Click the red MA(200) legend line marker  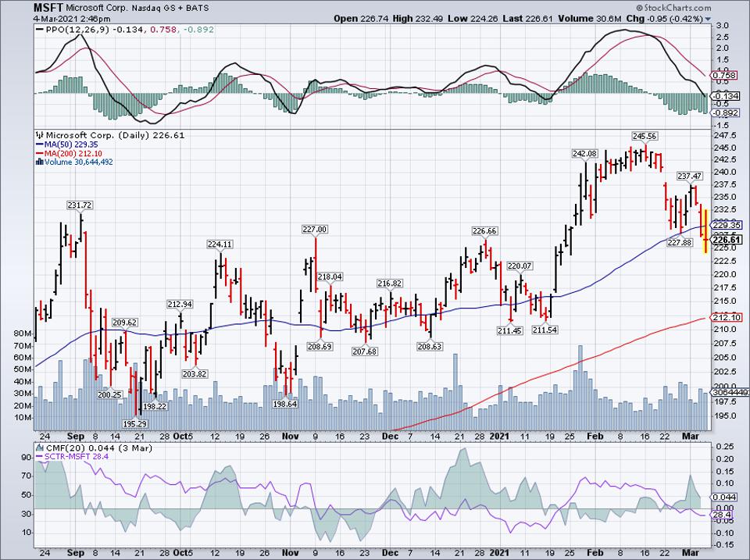point(38,154)
